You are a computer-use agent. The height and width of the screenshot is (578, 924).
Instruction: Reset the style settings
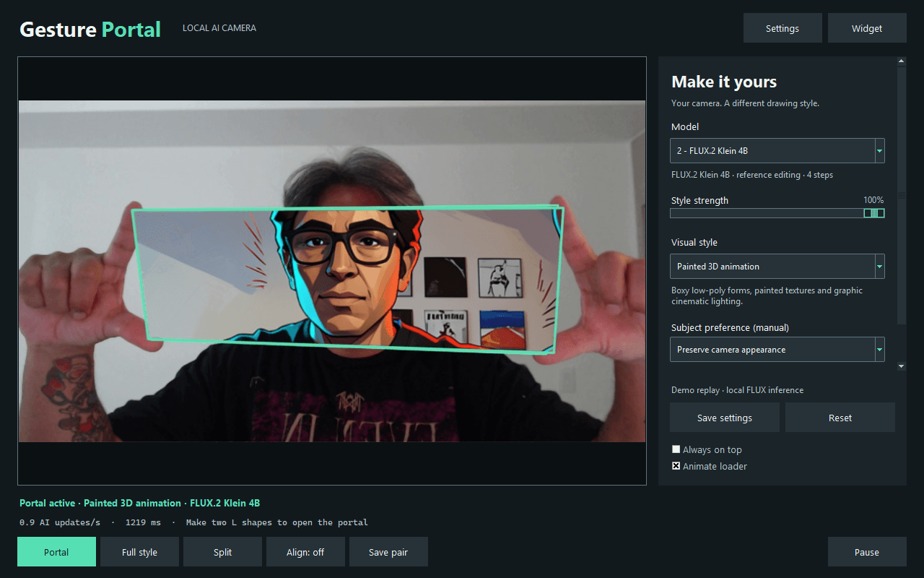[840, 418]
